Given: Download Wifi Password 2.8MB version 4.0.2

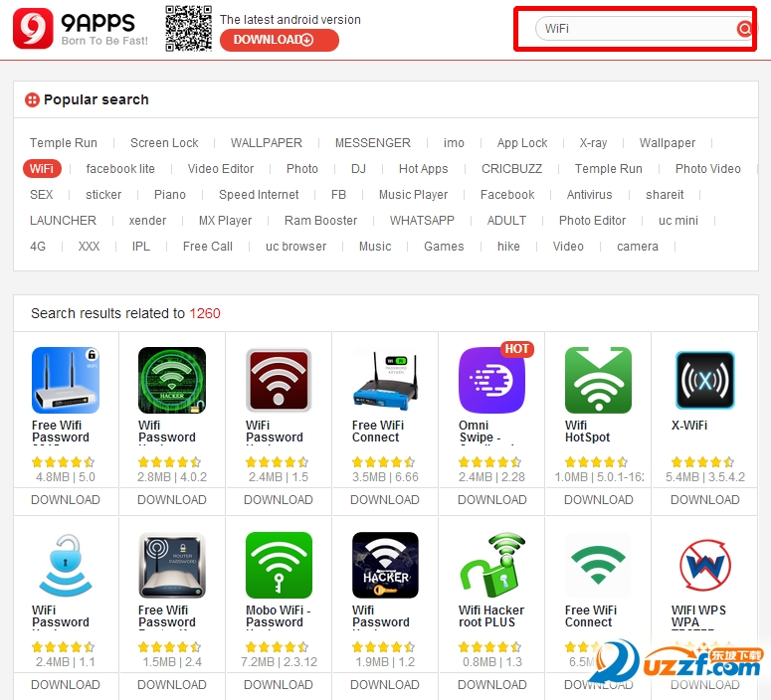Looking at the screenshot, I should pos(172,500).
